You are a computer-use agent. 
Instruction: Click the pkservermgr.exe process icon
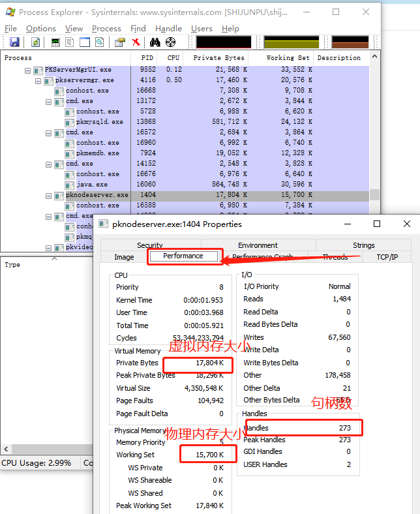pos(49,81)
